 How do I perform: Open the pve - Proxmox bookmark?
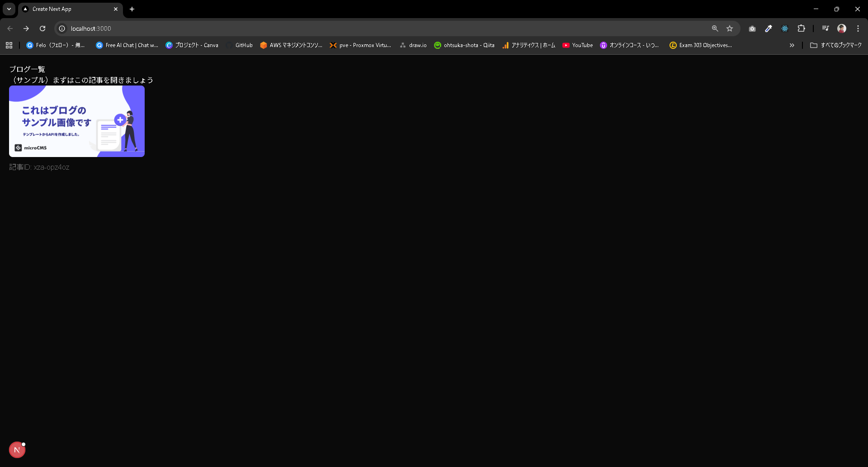click(360, 45)
